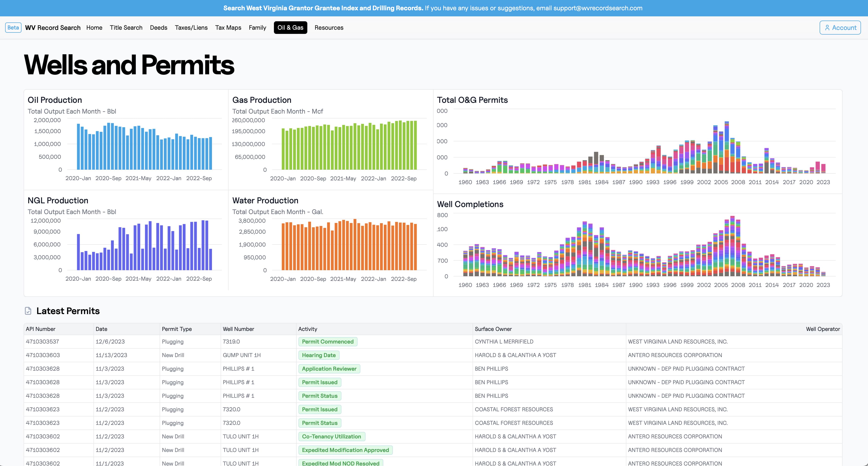Open API number 4710303537 row
Viewport: 868px width, 466px height.
(x=43, y=342)
